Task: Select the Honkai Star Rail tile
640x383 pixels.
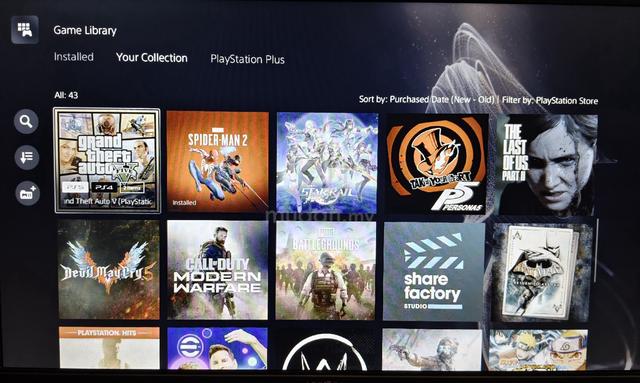Action: (327, 163)
